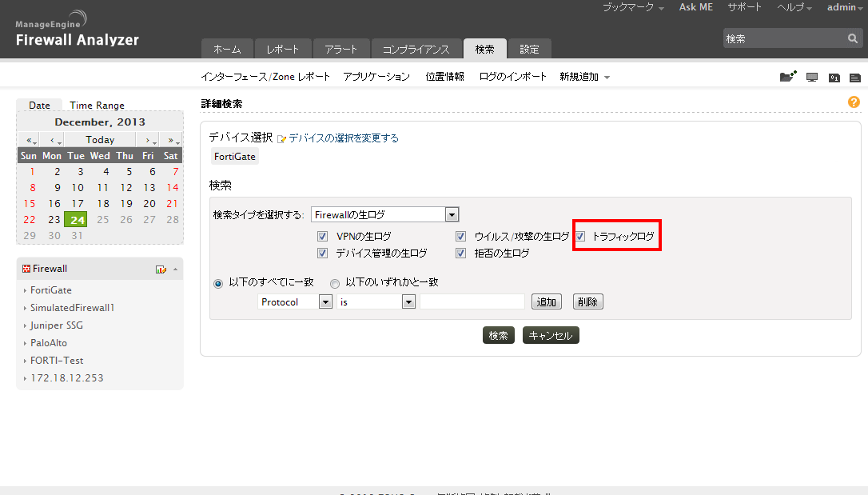Click the ManageEngine Firewall Analyzer logo
Screen dimensions: 868x495
tap(77, 30)
